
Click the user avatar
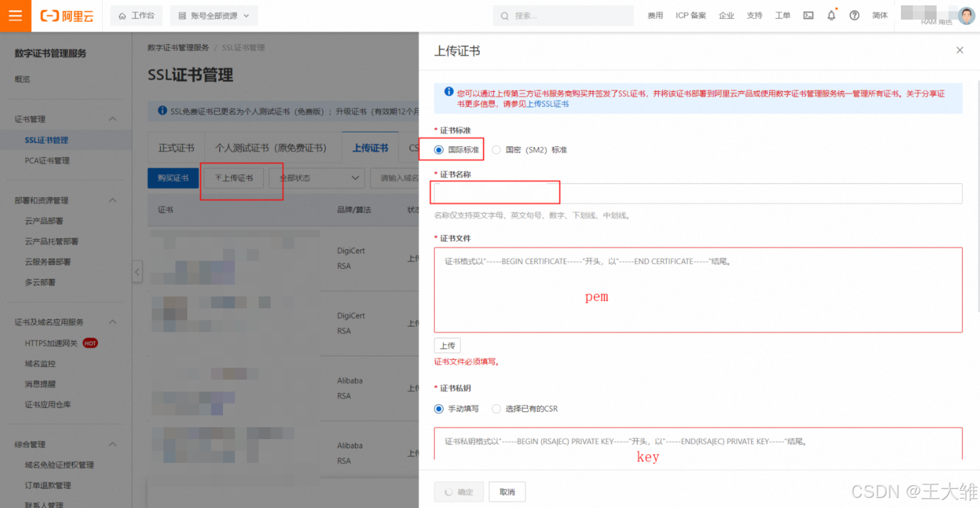pos(966,15)
